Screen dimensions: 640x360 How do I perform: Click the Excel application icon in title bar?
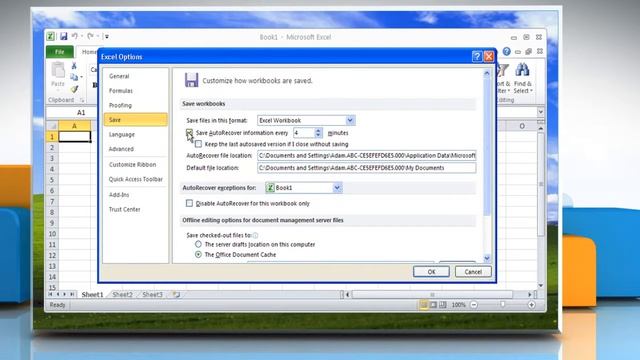[50, 36]
